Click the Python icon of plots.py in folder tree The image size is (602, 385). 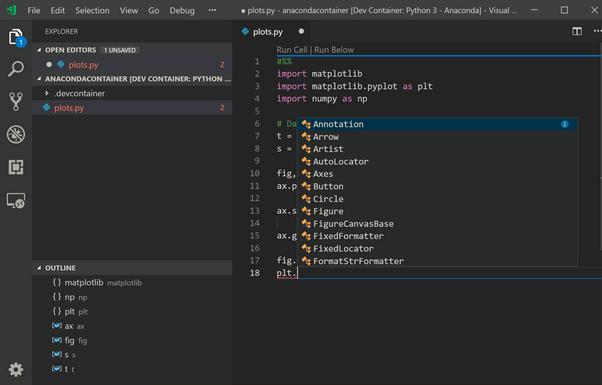click(x=46, y=107)
